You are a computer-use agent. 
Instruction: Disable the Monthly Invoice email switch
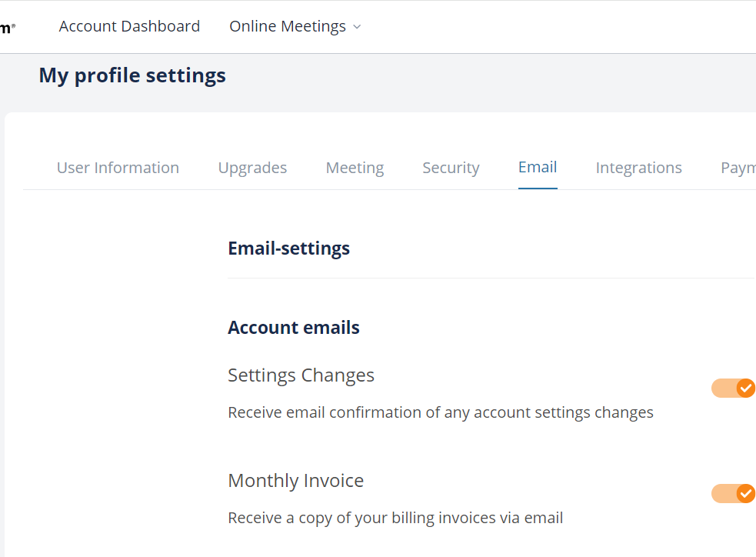pyautogui.click(x=734, y=494)
